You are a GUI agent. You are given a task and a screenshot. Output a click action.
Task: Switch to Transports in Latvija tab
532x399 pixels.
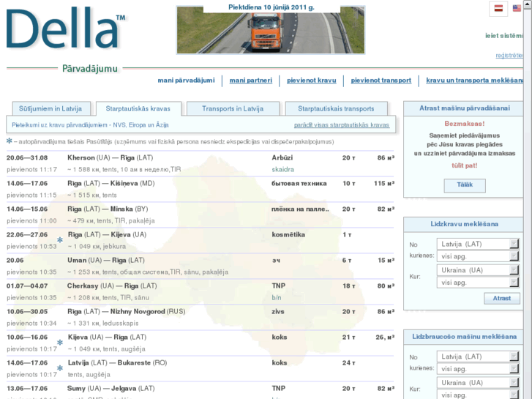[233, 108]
